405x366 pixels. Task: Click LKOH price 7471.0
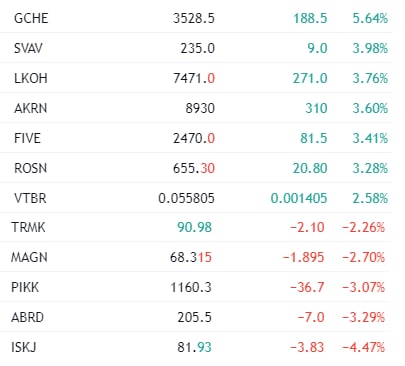(194, 78)
